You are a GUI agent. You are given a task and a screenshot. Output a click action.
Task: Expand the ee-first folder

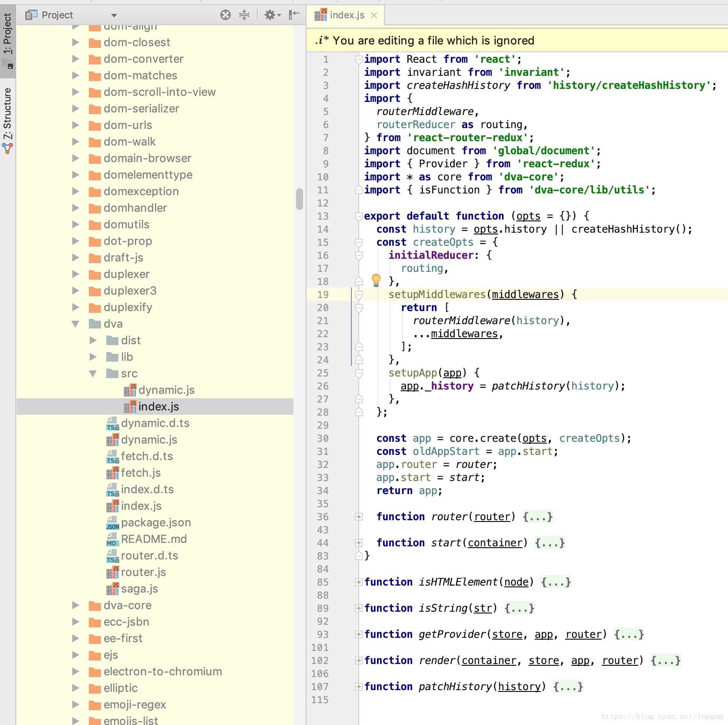pos(75,638)
